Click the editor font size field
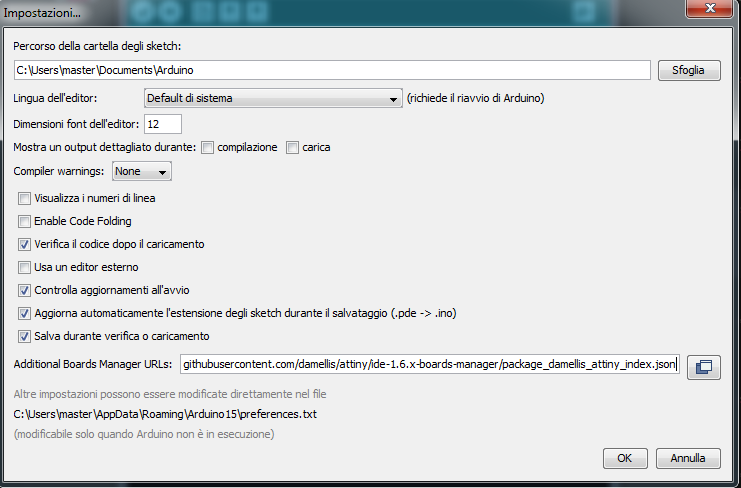Screen dimensions: 741x488 (163, 124)
